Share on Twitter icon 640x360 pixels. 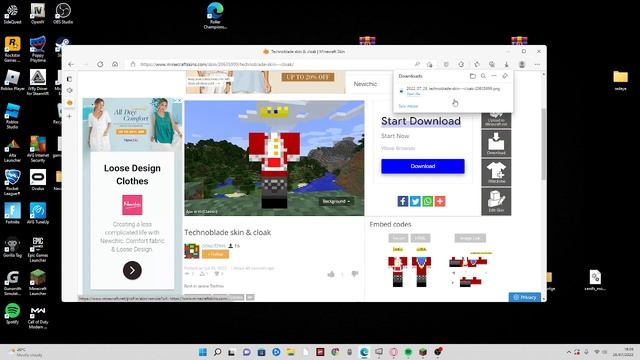click(x=415, y=201)
